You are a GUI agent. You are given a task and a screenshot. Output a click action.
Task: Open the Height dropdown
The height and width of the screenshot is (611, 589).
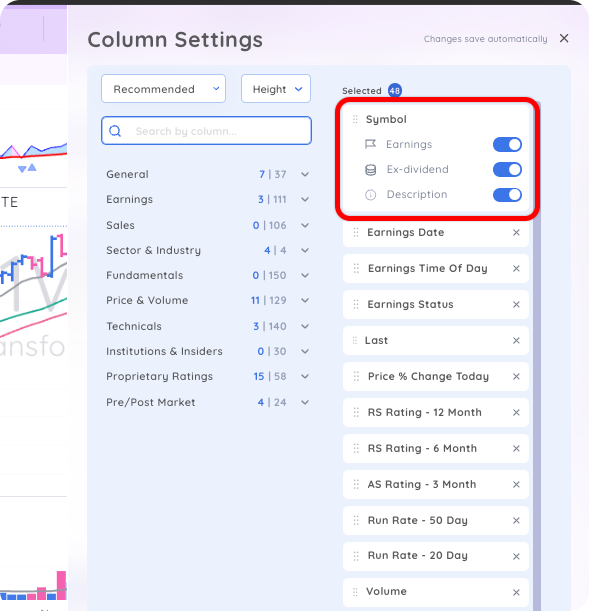click(x=276, y=89)
